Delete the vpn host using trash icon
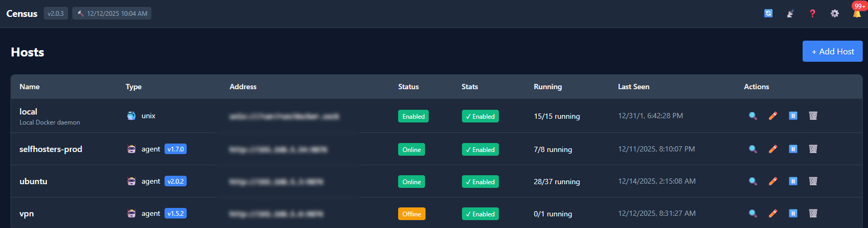The height and width of the screenshot is (228, 868). click(x=813, y=213)
